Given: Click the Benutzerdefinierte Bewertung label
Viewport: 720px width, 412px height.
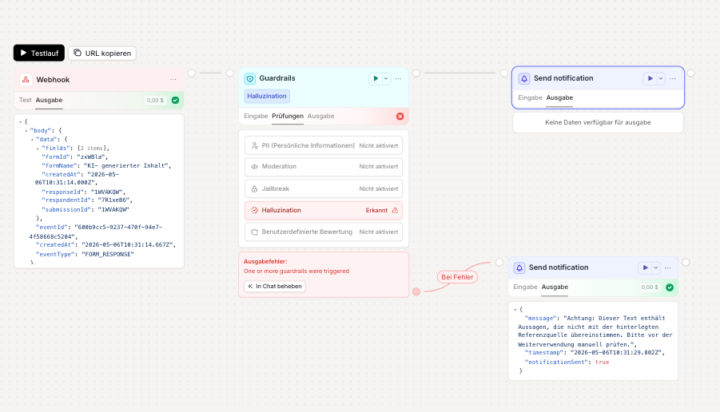Looking at the screenshot, I should click(x=307, y=232).
